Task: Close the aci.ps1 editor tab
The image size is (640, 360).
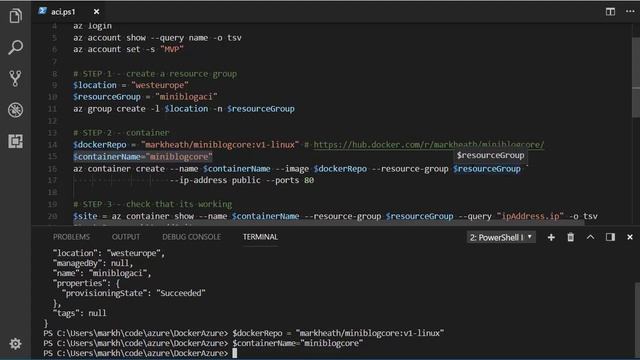Action: pyautogui.click(x=96, y=12)
